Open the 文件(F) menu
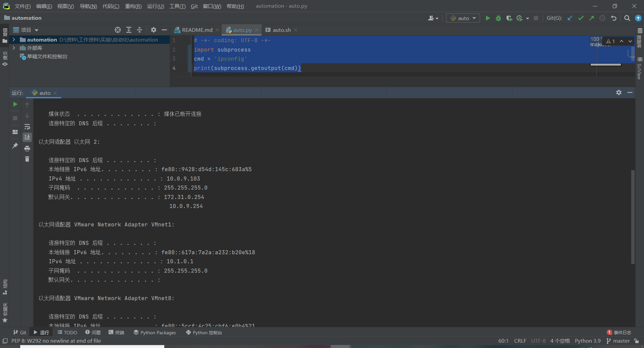This screenshot has width=644, height=348. tap(22, 6)
